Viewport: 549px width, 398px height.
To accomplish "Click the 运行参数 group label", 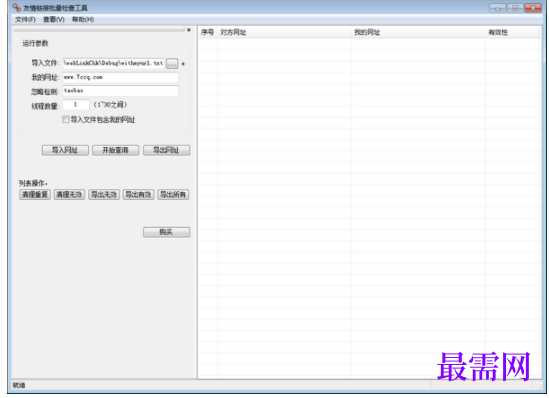I will pos(35,43).
